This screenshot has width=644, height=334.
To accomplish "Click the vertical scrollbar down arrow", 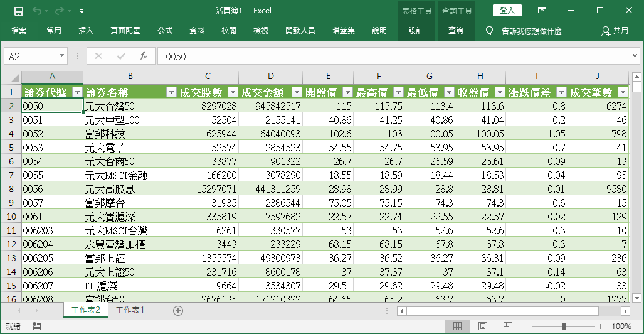I will pos(636,298).
